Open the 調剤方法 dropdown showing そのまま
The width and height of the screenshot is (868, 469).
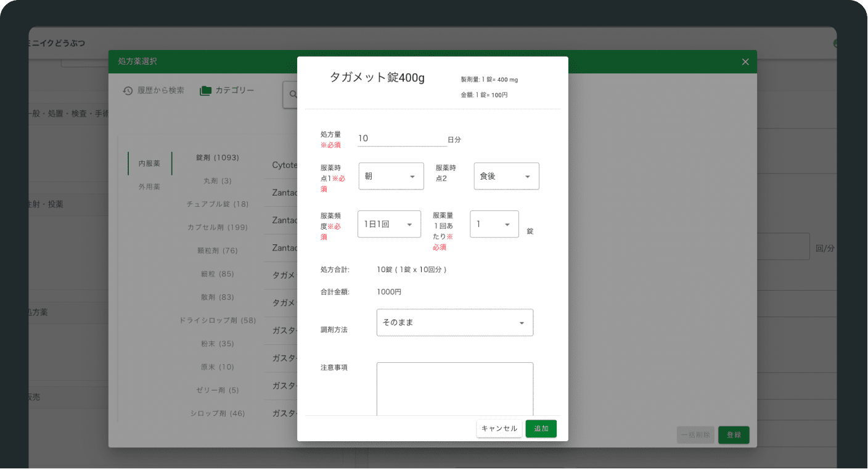pos(455,323)
